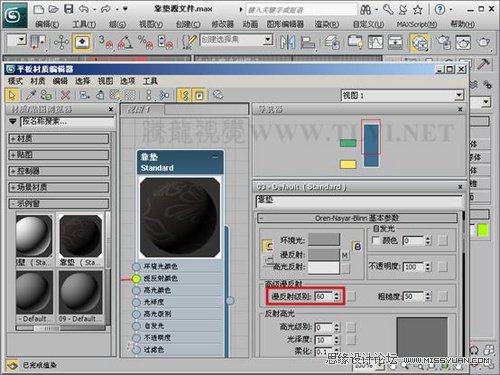Open the 视图 1 view dropdown
Image resolution: width=500 pixels, height=375 pixels.
pyautogui.click(x=459, y=95)
